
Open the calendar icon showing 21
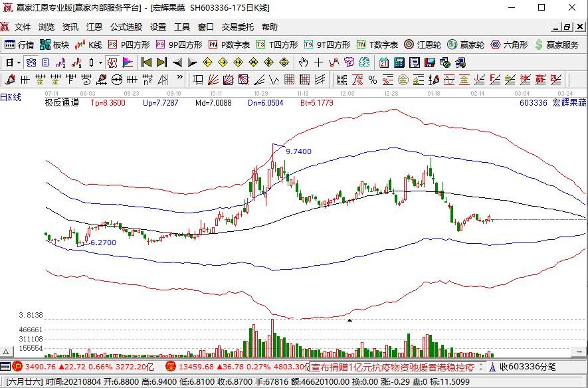[383, 62]
